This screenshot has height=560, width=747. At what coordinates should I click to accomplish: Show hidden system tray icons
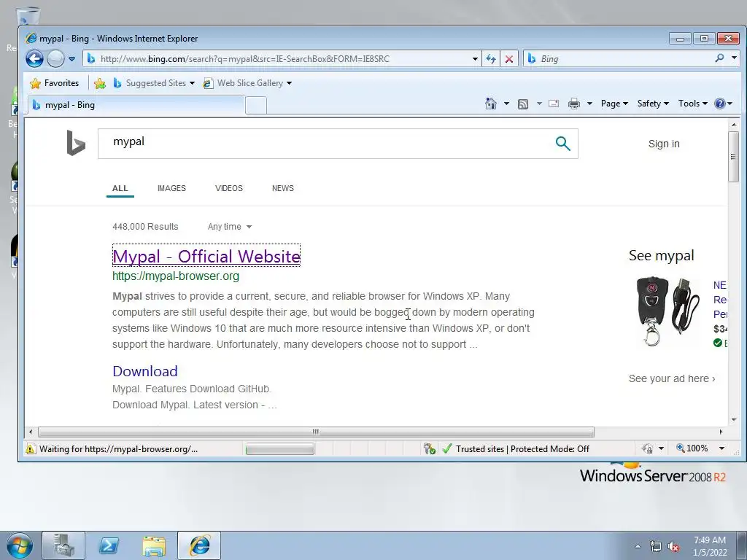(x=638, y=546)
